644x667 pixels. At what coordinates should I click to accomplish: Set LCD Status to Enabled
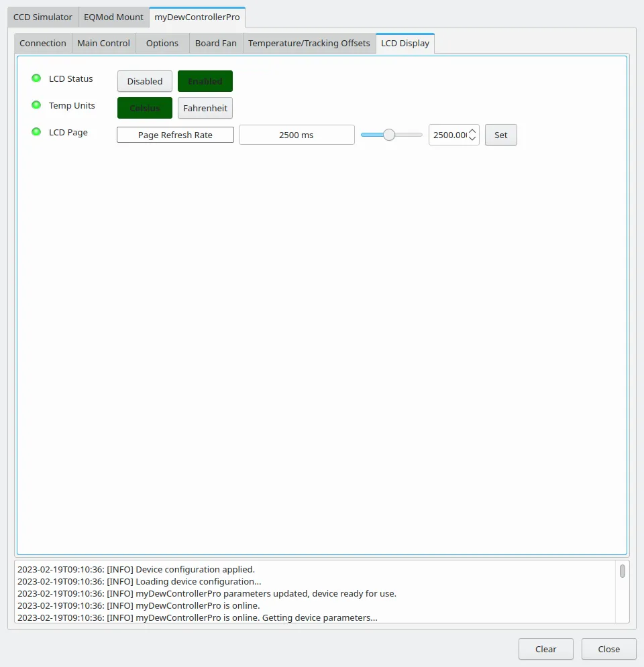coord(205,81)
